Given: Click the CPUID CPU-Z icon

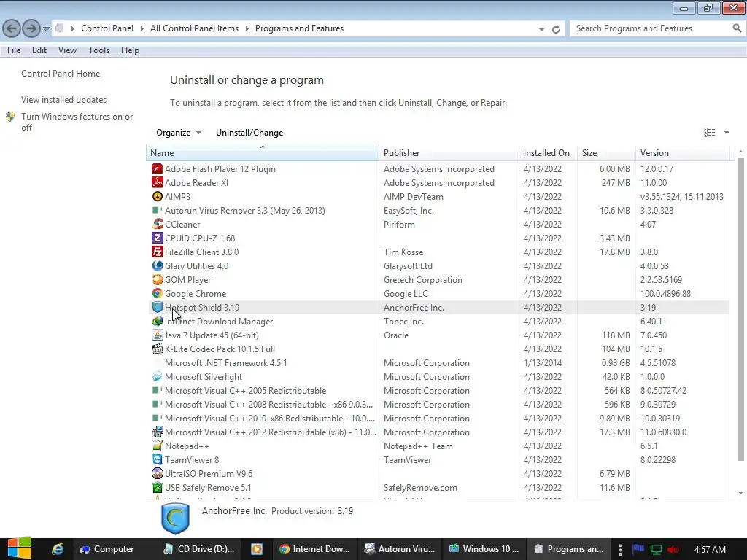Looking at the screenshot, I should click(x=157, y=238).
